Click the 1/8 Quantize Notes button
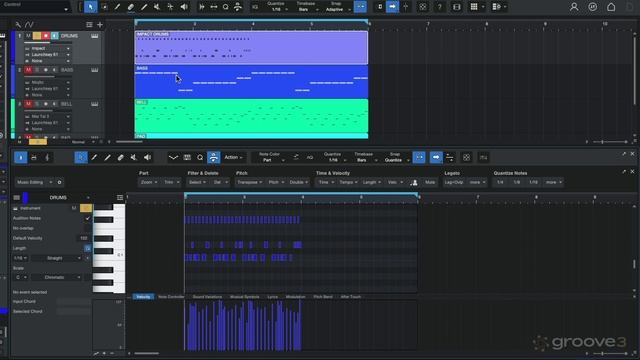This screenshot has height=360, width=640. click(517, 182)
